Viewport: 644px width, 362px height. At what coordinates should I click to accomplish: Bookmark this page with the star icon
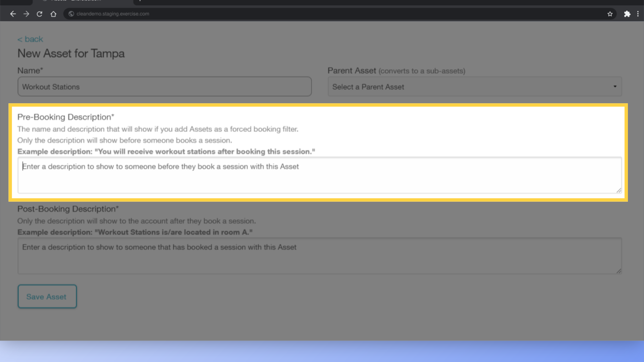pos(610,14)
